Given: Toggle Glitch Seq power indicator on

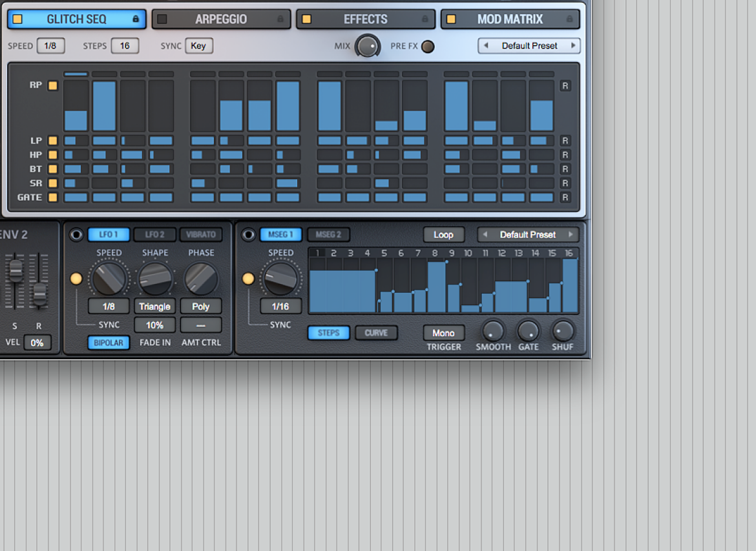Looking at the screenshot, I should coord(18,19).
